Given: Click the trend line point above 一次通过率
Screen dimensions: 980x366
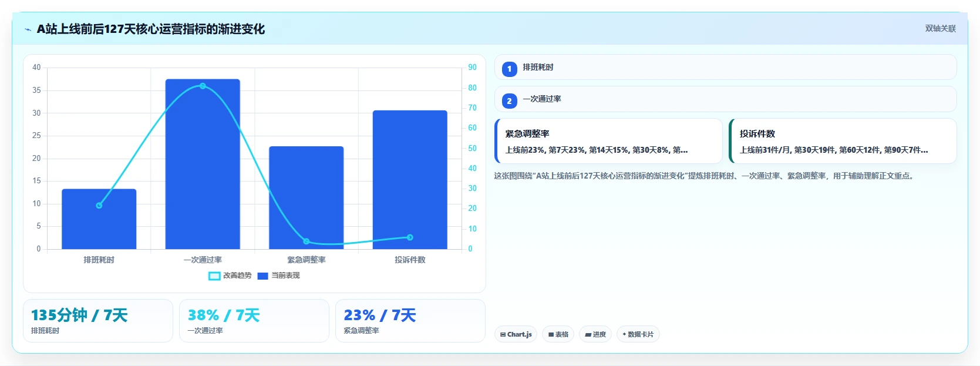Looking at the screenshot, I should [203, 86].
